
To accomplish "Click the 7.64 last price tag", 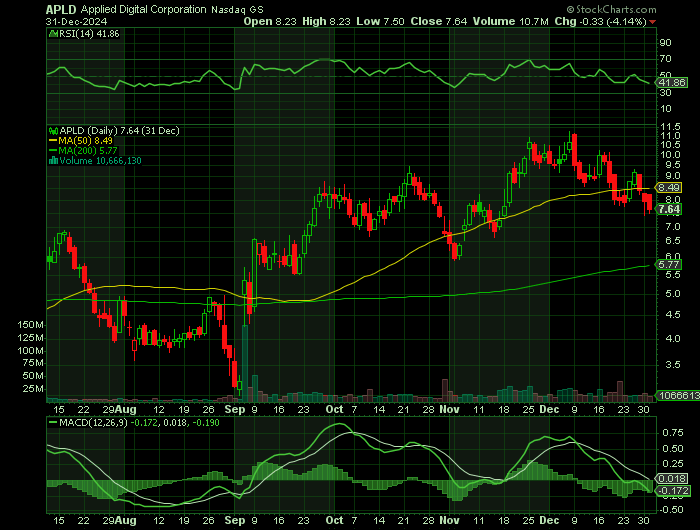I will (x=669, y=209).
